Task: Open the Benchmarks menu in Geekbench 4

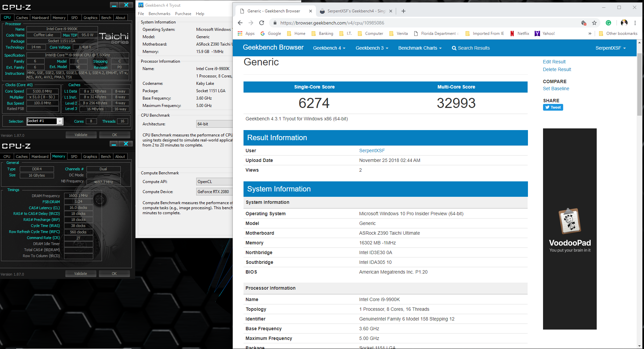Action: [x=159, y=14]
